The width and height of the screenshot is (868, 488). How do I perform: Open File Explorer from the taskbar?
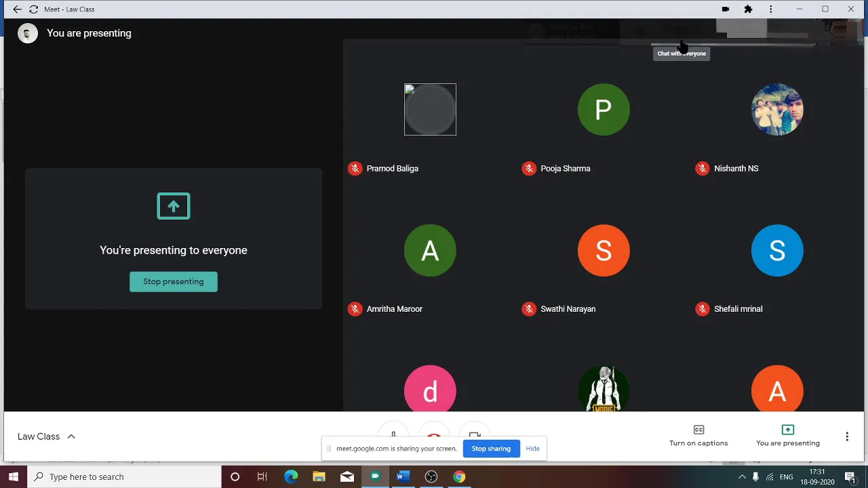coord(319,477)
